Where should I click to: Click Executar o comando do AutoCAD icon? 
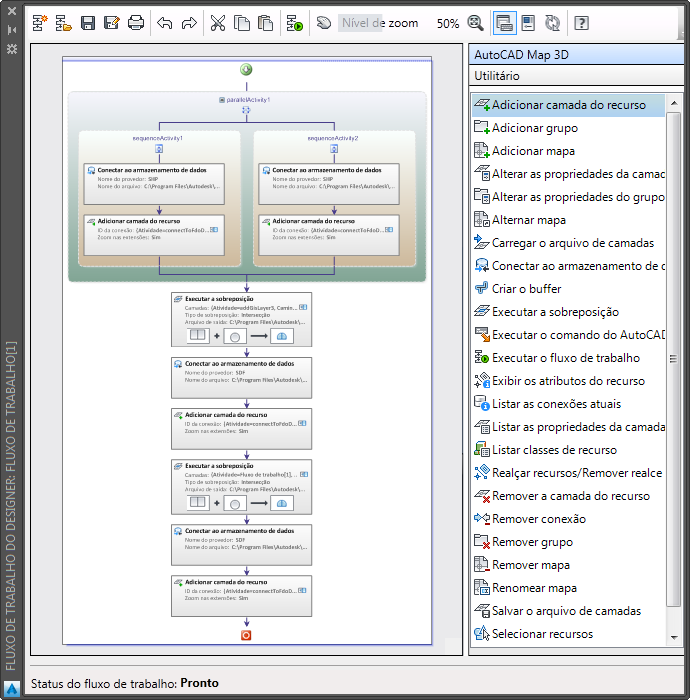pos(482,334)
